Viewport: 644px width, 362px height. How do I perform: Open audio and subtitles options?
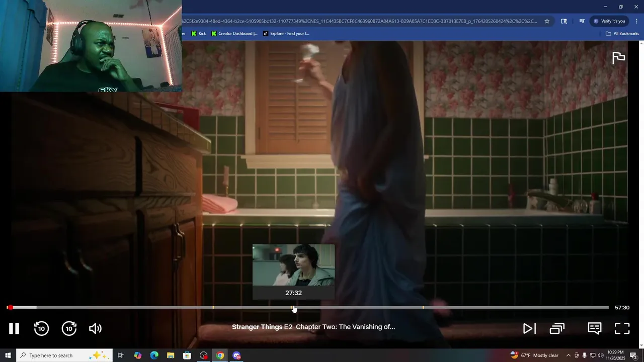594,329
